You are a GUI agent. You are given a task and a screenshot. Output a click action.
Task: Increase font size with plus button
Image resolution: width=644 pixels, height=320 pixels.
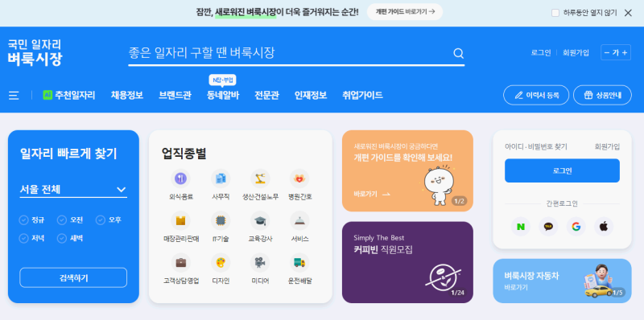[x=625, y=52]
